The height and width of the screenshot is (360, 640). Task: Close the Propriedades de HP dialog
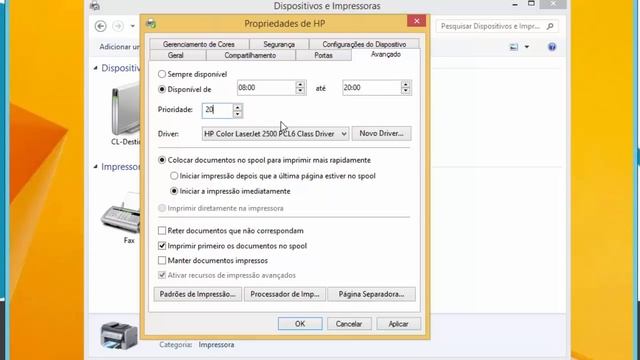[x=416, y=21]
